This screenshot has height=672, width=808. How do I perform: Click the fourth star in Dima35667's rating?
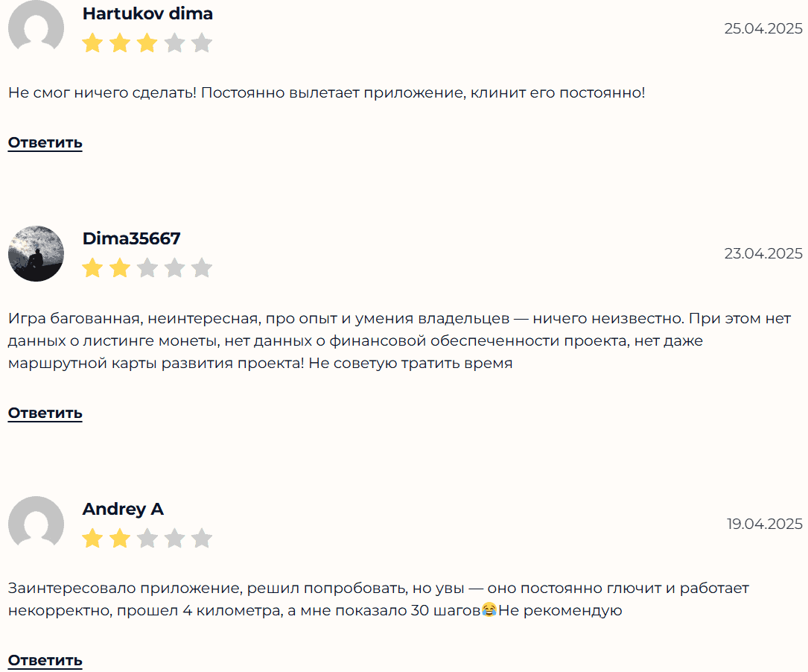[x=174, y=268]
